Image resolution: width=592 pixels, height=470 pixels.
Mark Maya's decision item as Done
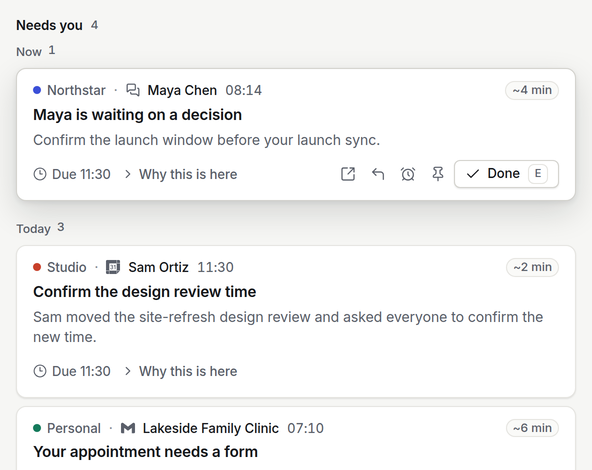pyautogui.click(x=506, y=174)
